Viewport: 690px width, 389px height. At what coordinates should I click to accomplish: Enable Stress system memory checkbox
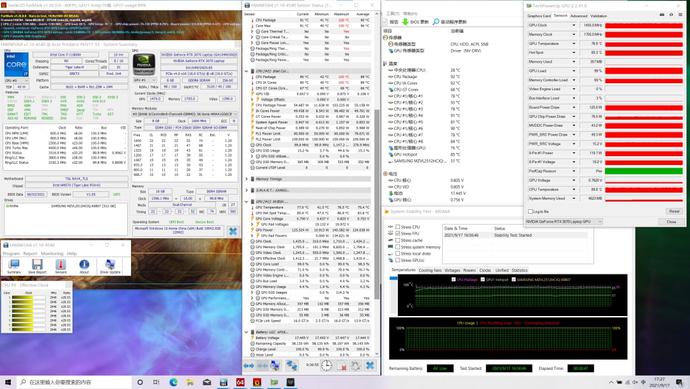coord(397,247)
